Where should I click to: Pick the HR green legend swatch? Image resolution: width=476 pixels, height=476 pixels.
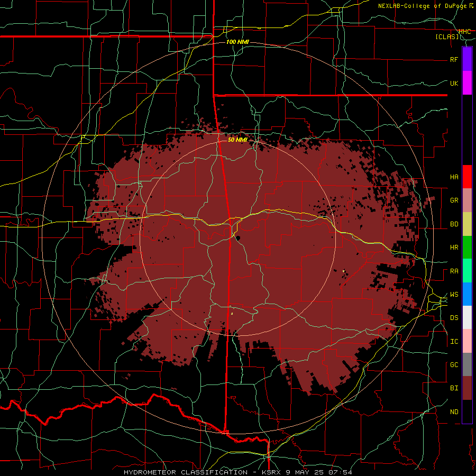[467, 248]
